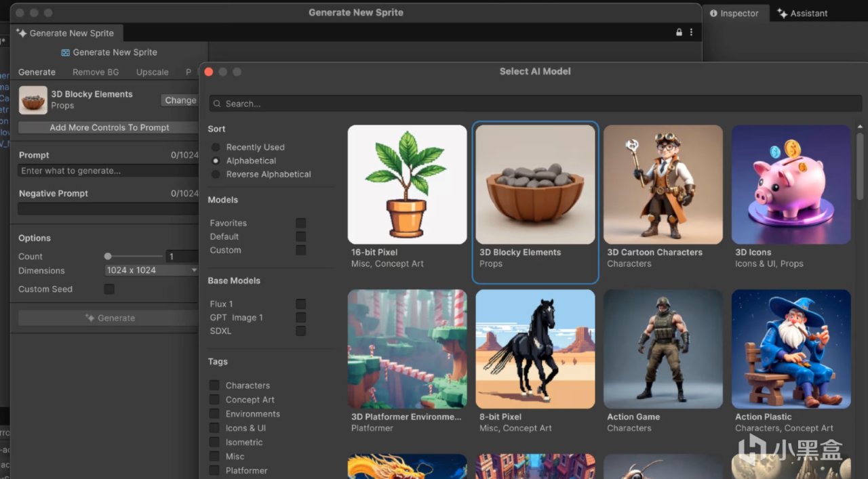The height and width of the screenshot is (479, 868).
Task: Toggle the Favorites models checkbox
Action: [x=300, y=223]
